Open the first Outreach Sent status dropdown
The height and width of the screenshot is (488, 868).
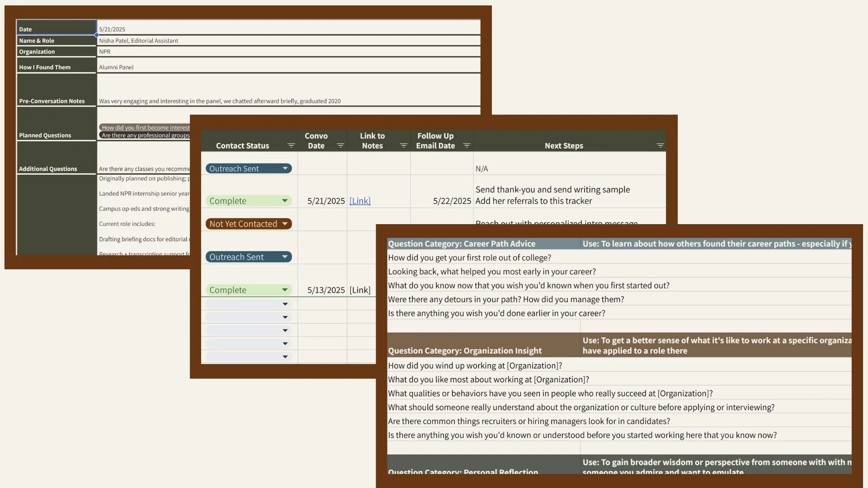coord(285,168)
